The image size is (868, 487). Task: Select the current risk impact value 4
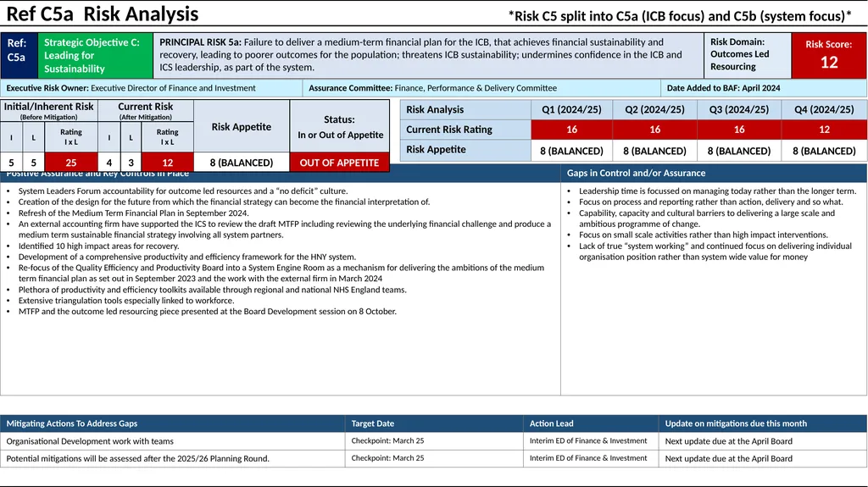109,163
